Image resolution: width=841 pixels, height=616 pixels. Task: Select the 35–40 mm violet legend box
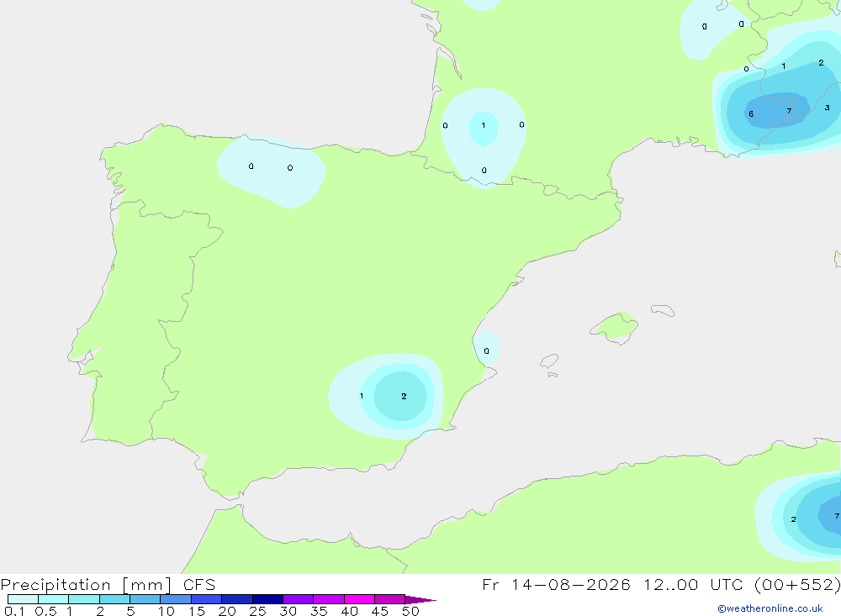(328, 599)
